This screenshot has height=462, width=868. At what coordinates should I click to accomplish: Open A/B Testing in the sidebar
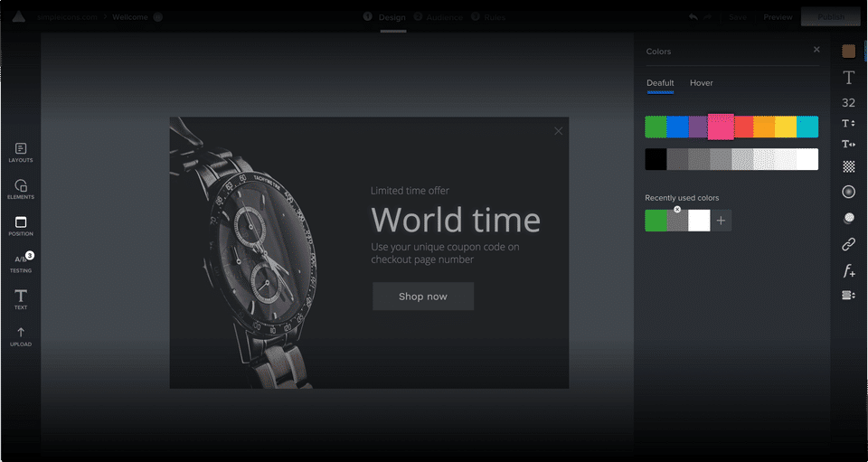[x=21, y=262]
